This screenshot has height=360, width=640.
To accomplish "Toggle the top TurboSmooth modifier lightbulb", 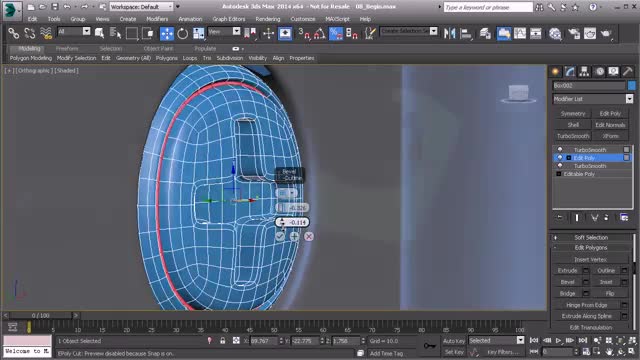I will [560, 149].
